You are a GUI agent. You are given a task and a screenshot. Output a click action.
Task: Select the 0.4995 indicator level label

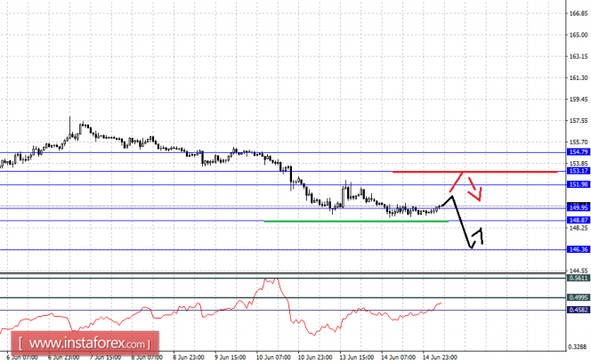[579, 297]
